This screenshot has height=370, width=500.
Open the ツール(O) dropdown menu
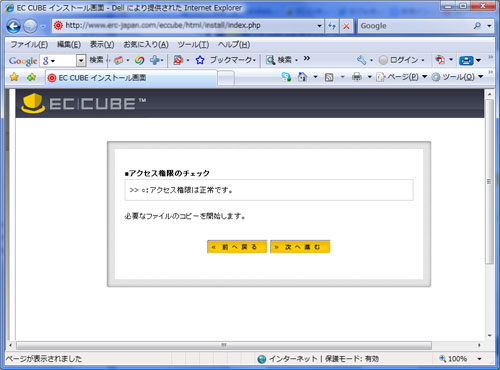[457, 77]
